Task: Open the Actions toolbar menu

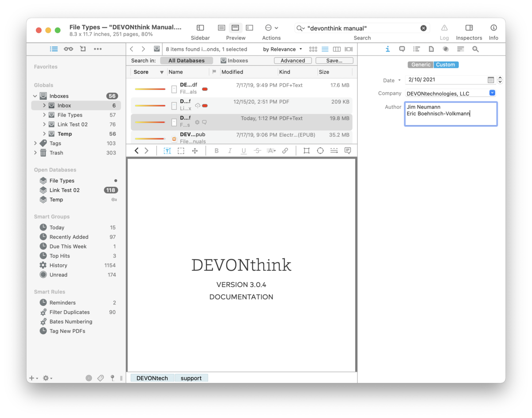Action: click(x=271, y=28)
